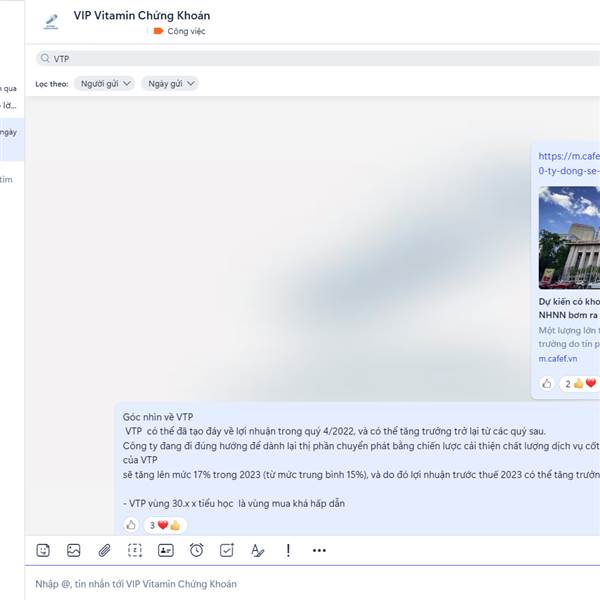The width and height of the screenshot is (600, 600).
Task: Click the VTP vùng 30.x line
Action: tap(234, 503)
